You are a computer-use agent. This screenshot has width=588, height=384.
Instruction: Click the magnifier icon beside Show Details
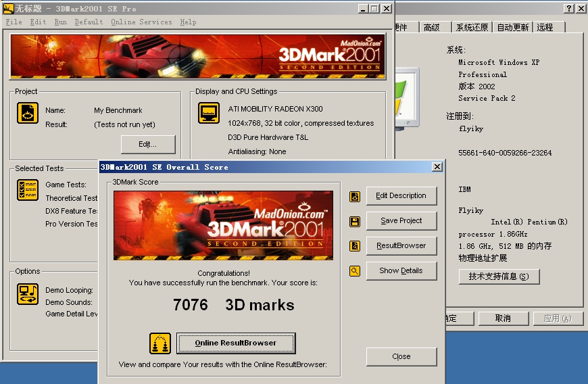355,270
